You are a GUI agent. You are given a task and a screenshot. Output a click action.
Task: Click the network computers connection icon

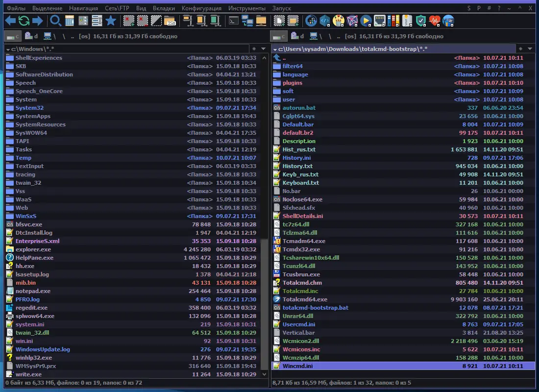pos(247,21)
